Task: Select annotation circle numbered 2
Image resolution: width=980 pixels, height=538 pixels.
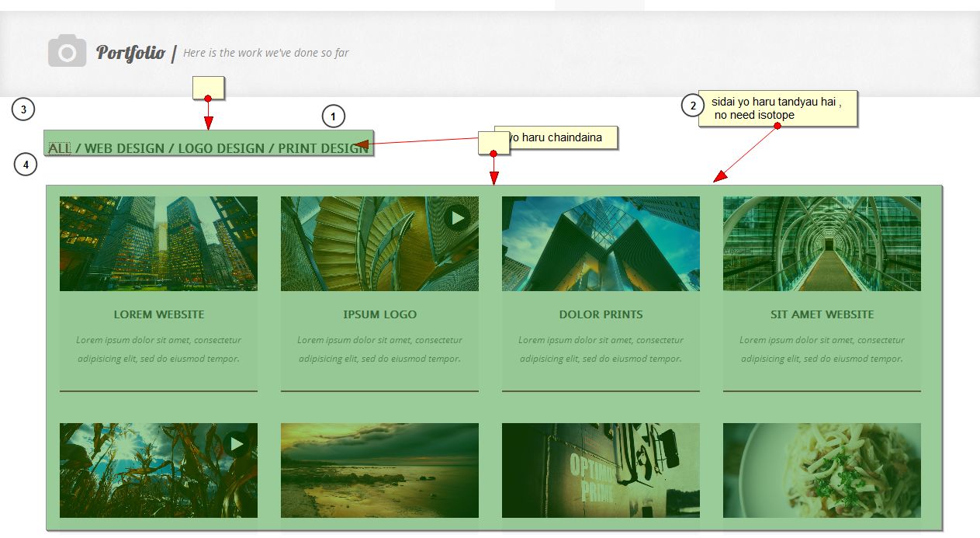Action: pyautogui.click(x=692, y=106)
